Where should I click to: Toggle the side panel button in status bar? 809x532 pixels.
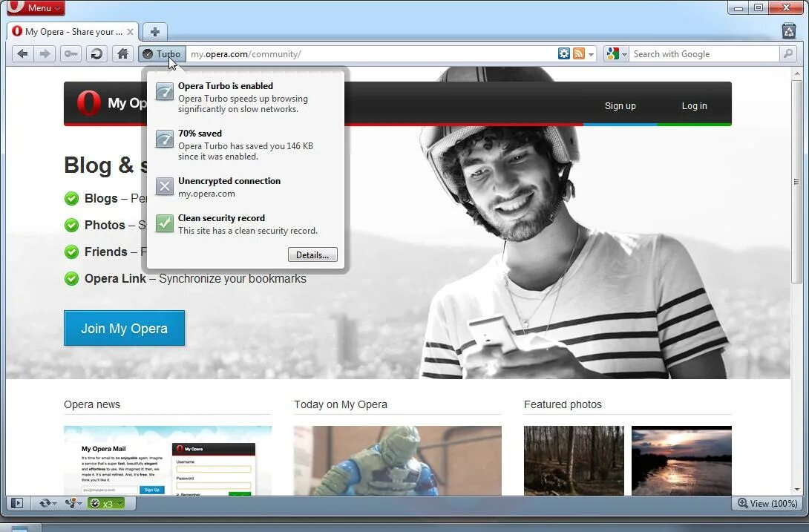coord(17,503)
